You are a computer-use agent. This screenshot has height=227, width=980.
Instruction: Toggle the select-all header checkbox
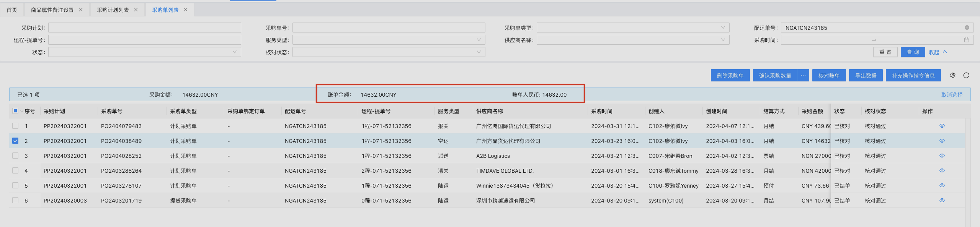pos(15,111)
